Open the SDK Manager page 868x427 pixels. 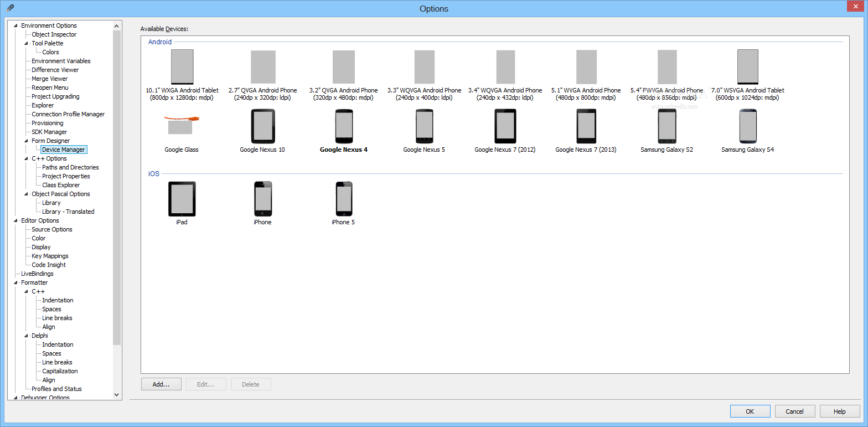tap(49, 132)
